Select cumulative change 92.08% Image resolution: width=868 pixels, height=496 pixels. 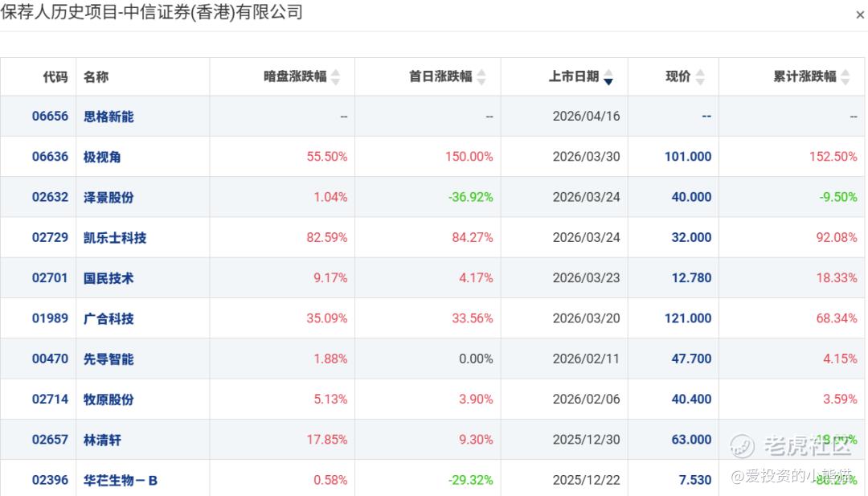[837, 237]
